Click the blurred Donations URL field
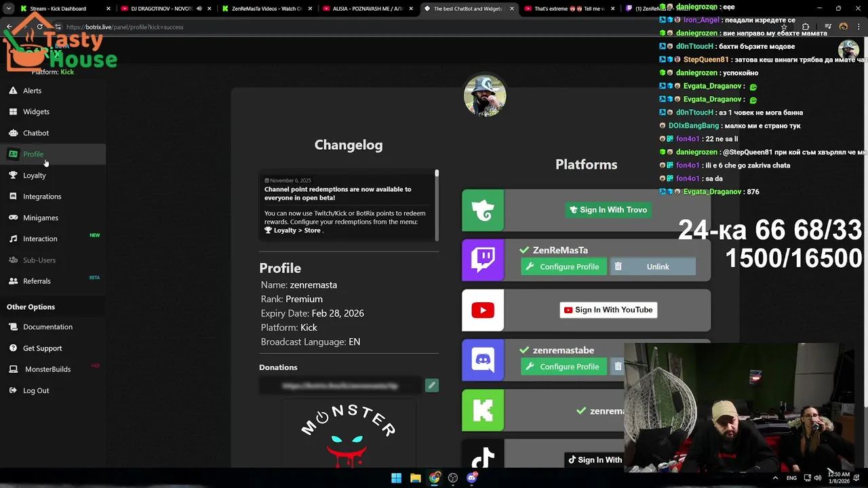868x488 pixels. pyautogui.click(x=340, y=386)
